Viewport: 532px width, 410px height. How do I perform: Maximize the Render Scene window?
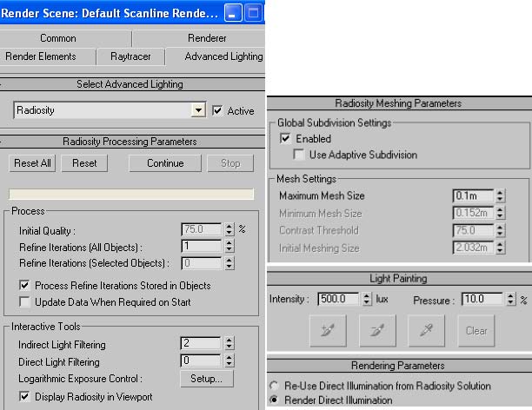tap(254, 13)
